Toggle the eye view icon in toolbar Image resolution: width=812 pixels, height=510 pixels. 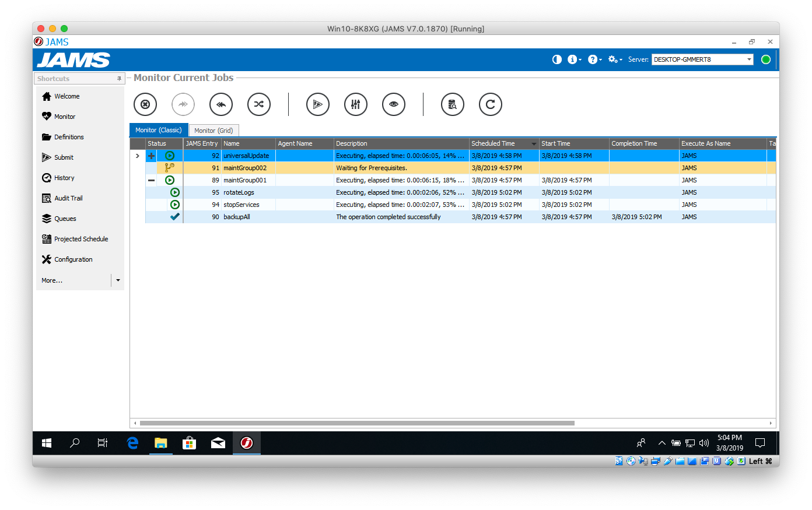click(394, 104)
